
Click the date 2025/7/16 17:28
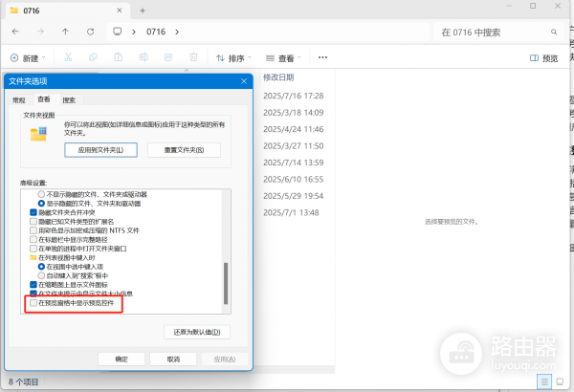[x=294, y=96]
